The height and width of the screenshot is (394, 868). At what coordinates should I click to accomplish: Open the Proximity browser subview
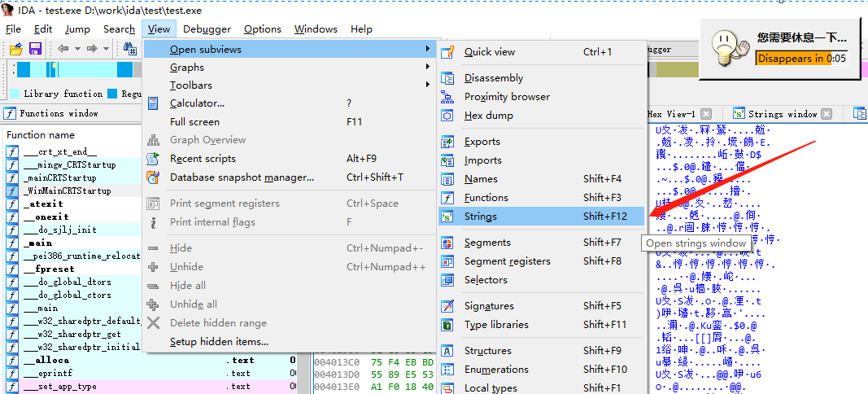tap(542, 96)
